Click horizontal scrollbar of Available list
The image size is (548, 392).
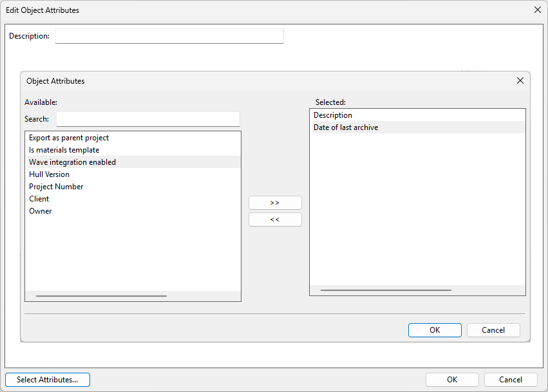point(101,296)
